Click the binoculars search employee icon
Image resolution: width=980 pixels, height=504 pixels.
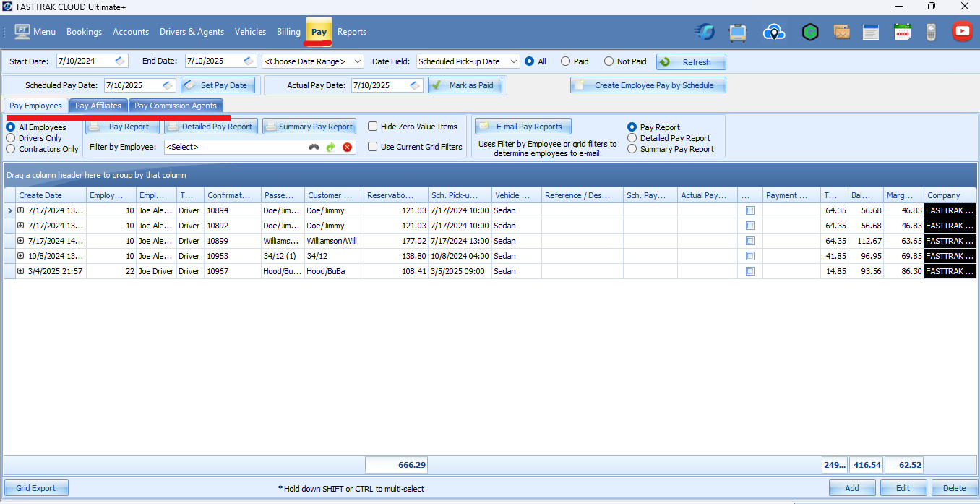[x=314, y=147]
